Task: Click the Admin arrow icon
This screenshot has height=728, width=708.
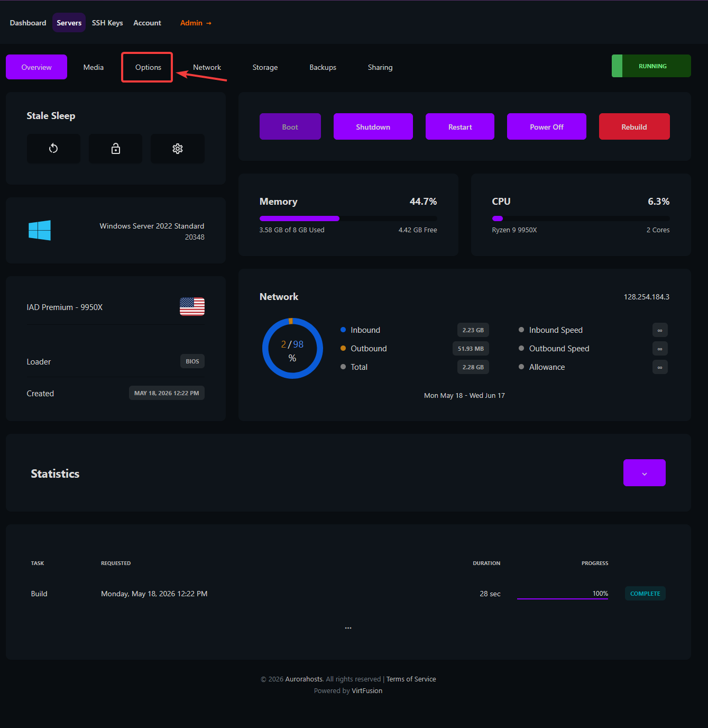Action: [209, 23]
